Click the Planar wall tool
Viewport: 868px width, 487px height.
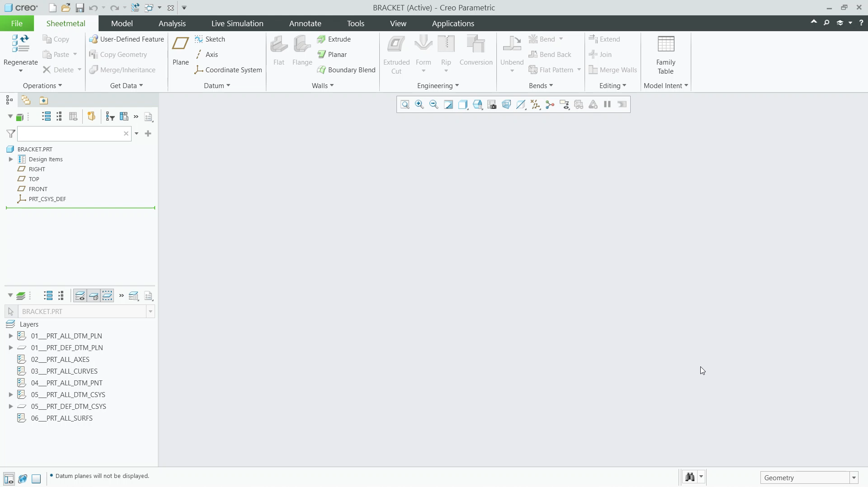click(x=332, y=55)
